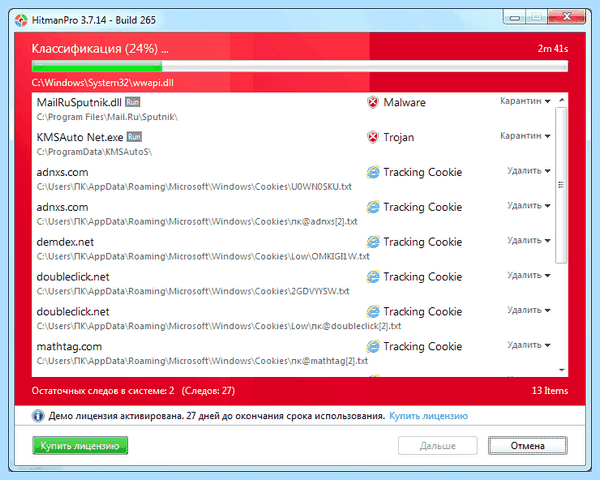
Task: Click the results list scrollbar thumb
Action: click(x=561, y=185)
